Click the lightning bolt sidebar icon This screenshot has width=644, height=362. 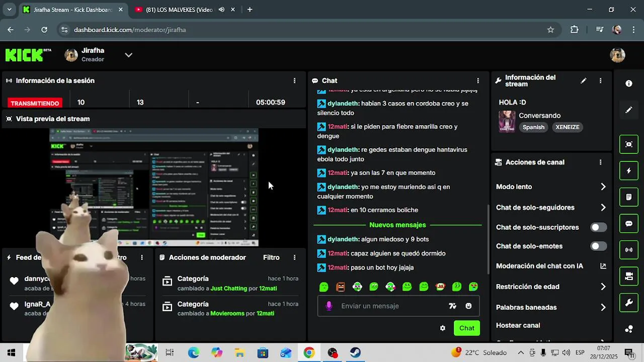click(628, 171)
